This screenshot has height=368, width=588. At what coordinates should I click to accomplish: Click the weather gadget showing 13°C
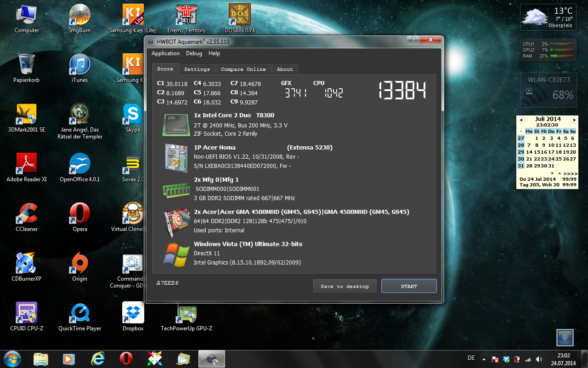click(548, 17)
